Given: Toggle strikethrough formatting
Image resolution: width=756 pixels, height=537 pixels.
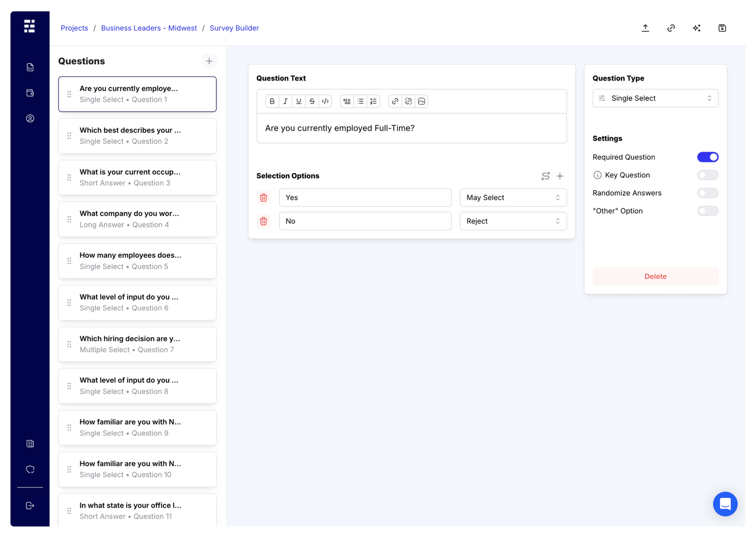Looking at the screenshot, I should click(312, 101).
